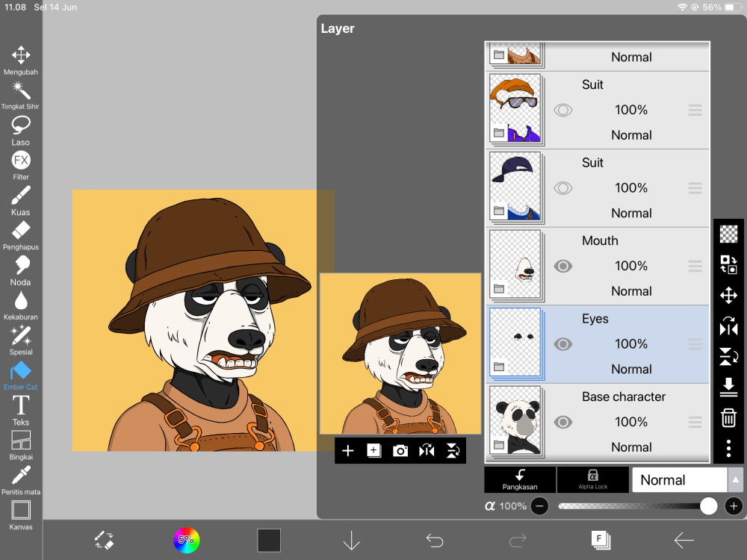The image size is (747, 560).
Task: Click the brush/eraser switch icon in bottom bar
Action: (x=104, y=541)
